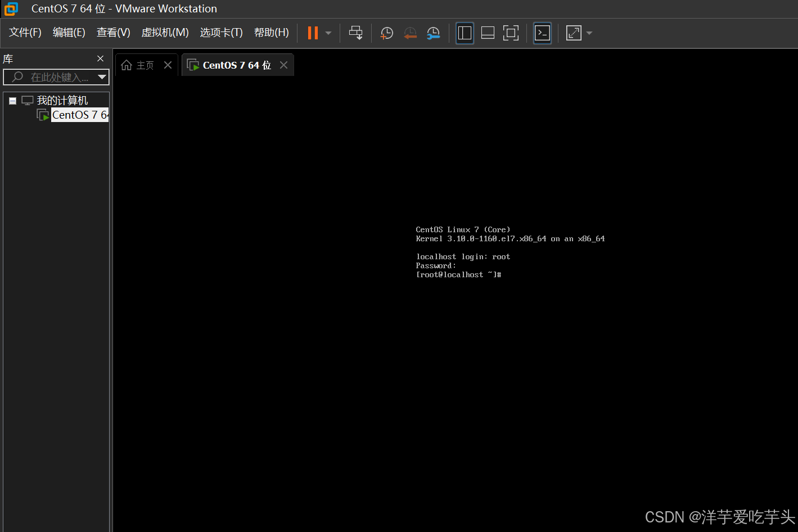
Task: Select CentOS 7 64 VM in library
Action: [80, 115]
